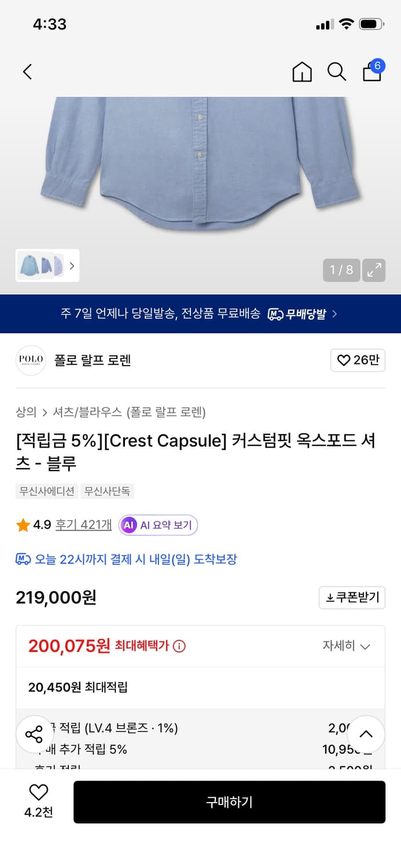Open the AI 요약 보기 review summary
This screenshot has height=868, width=401.
coord(158,524)
